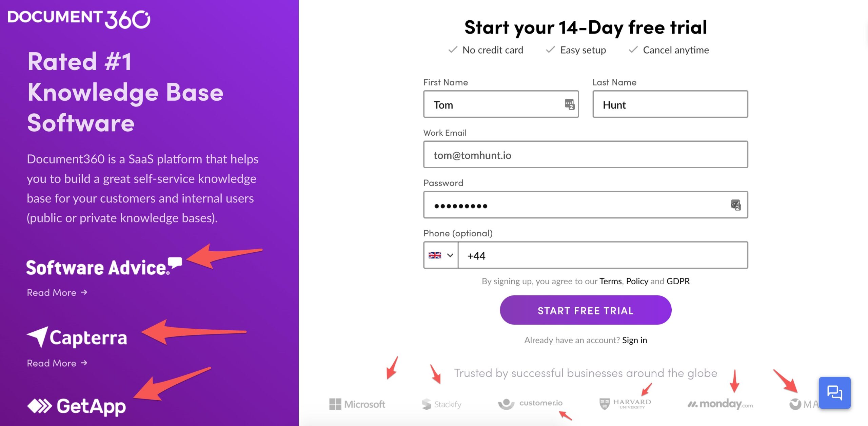Click the Microsoft logo

tap(357, 404)
